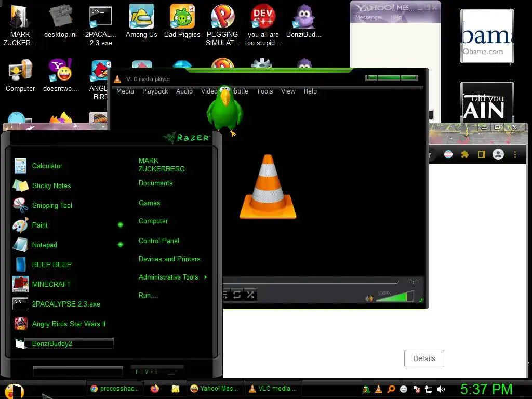Run 2PACALYPSE 2.3.exe from the Start menu

pos(66,304)
